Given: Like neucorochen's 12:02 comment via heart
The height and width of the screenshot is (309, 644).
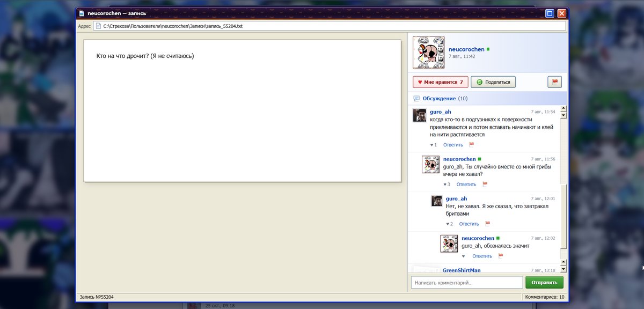Looking at the screenshot, I should click(464, 256).
